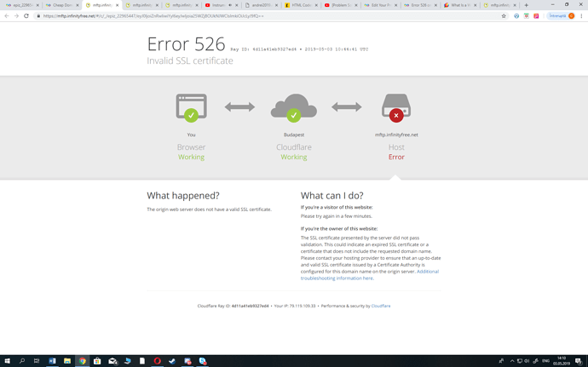
Task: Open Windows taskbar search
Action: click(22, 361)
